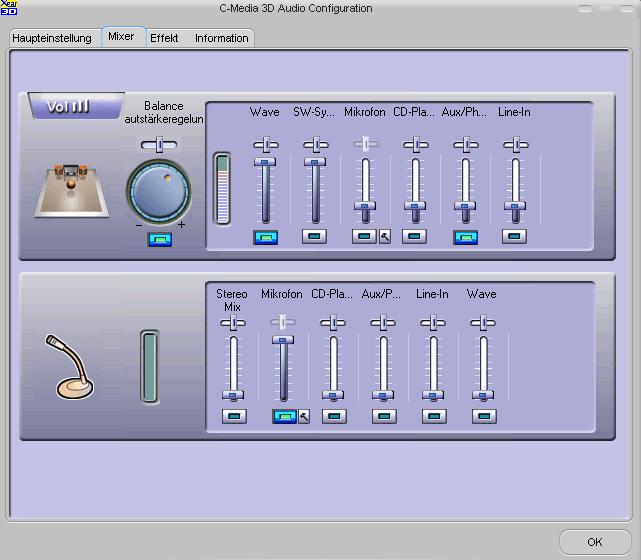
Task: Select the Mixer tab
Action: point(121,36)
